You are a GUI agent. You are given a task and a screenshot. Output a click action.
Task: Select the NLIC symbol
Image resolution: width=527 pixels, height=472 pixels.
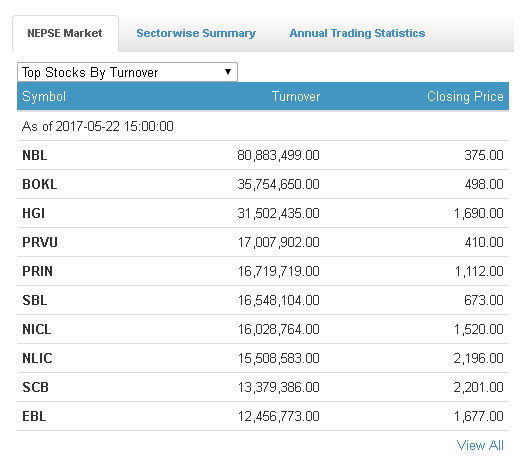point(37,358)
